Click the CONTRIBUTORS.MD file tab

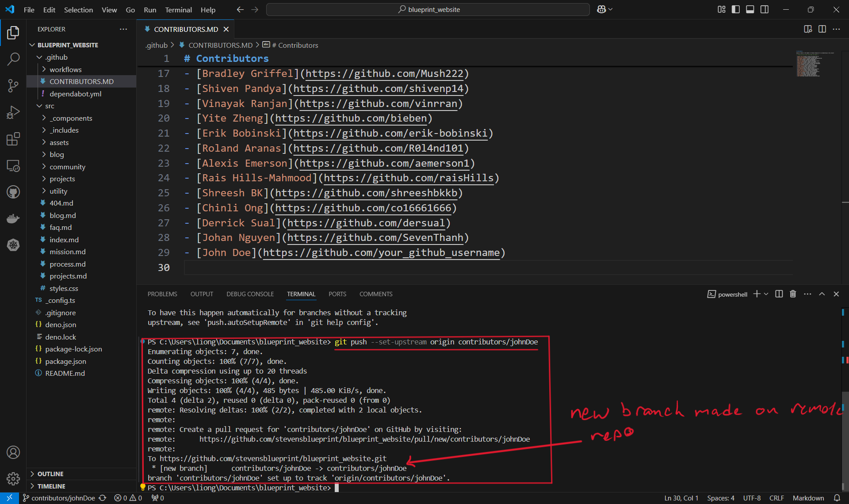pos(184,29)
